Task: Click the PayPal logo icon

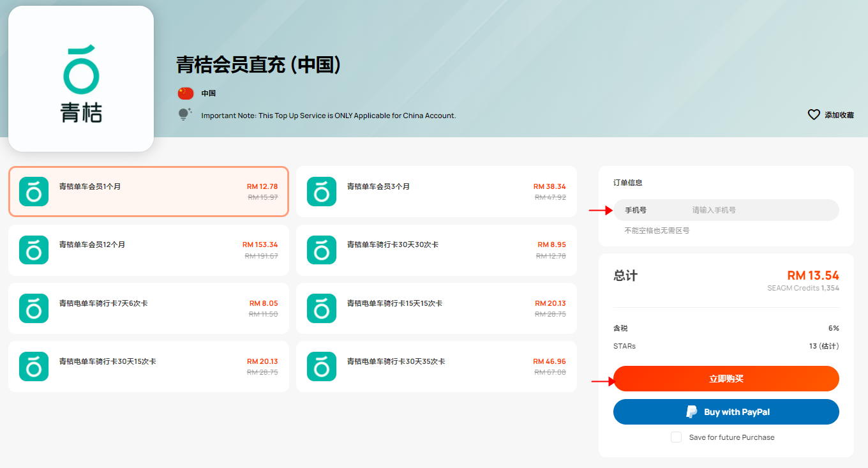Action: point(692,412)
